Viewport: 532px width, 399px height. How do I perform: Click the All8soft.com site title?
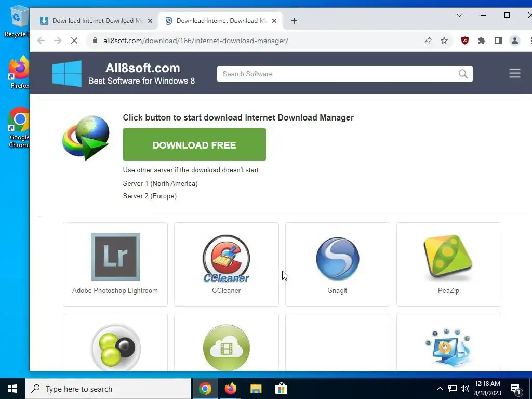click(142, 68)
